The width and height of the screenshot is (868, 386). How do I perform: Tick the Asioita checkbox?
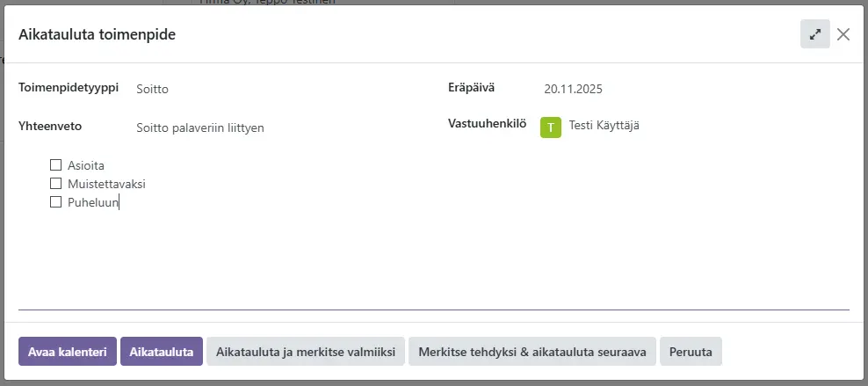[56, 164]
